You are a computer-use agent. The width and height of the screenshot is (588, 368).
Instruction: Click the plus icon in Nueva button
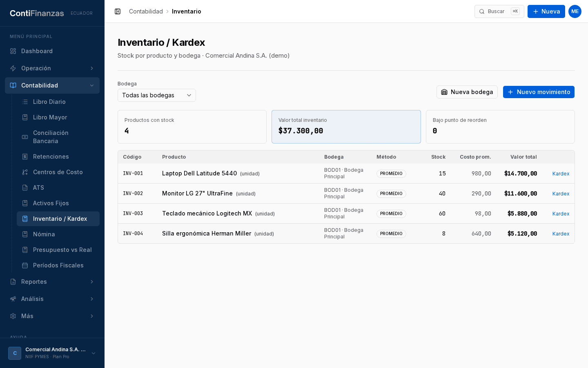[x=536, y=11]
